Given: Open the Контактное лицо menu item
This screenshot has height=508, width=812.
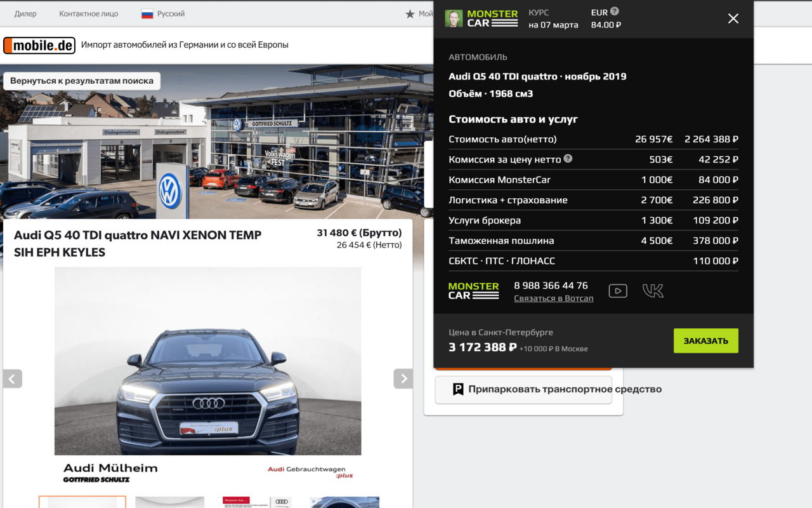Looking at the screenshot, I should coord(89,14).
